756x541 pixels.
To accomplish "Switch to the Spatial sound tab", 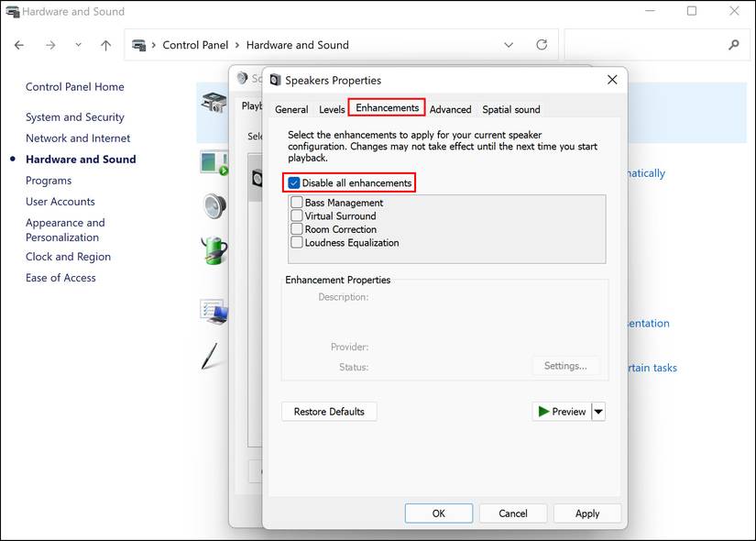I will [511, 109].
